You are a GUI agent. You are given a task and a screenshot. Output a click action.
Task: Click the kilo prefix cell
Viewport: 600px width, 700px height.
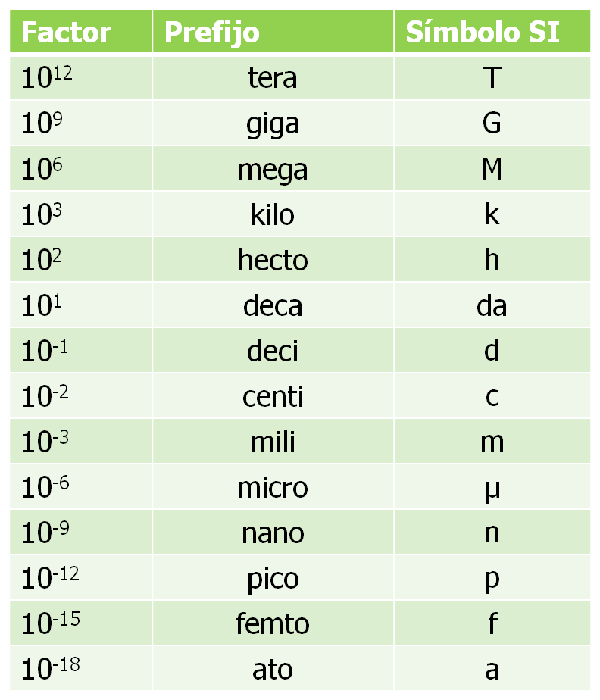click(x=273, y=214)
